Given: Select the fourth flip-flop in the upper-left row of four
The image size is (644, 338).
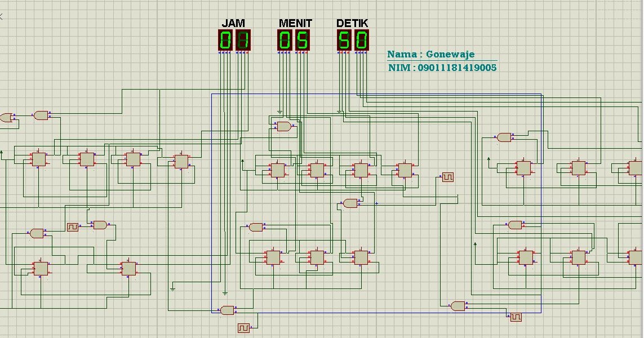Looking at the screenshot, I should click(x=181, y=161).
